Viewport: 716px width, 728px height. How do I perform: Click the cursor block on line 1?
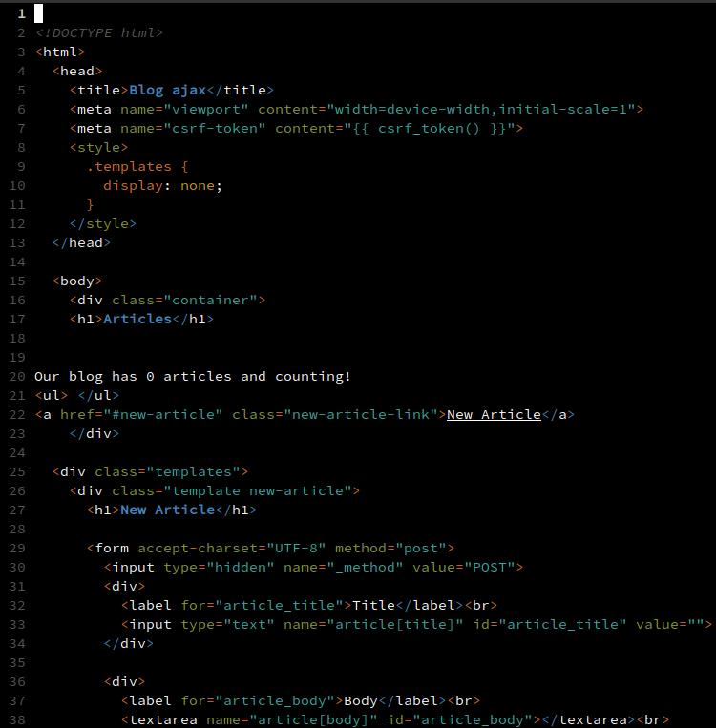(39, 13)
